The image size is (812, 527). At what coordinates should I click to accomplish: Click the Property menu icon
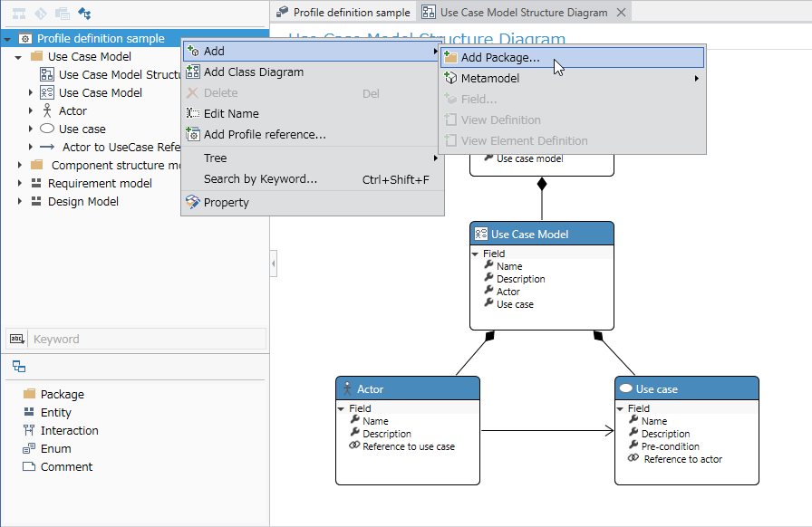pyautogui.click(x=193, y=202)
